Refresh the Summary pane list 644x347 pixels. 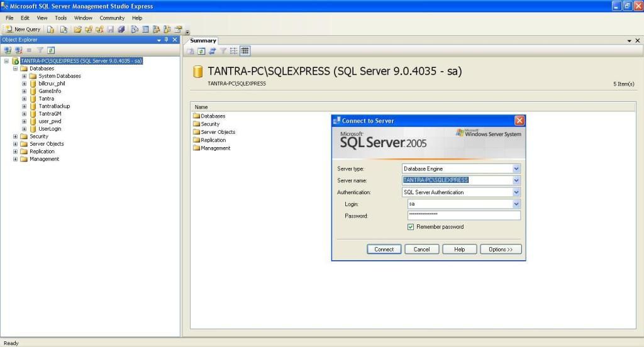point(202,51)
